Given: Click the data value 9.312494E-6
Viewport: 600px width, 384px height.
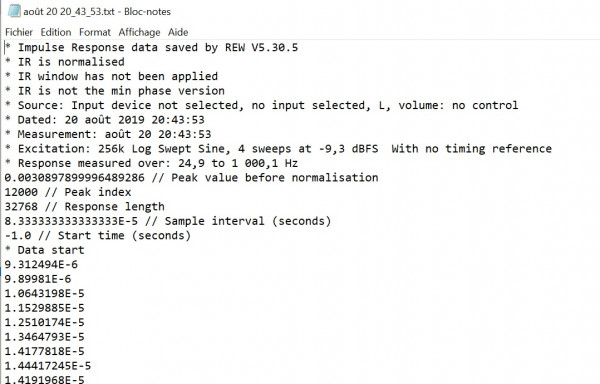Looking at the screenshot, I should click(41, 265).
